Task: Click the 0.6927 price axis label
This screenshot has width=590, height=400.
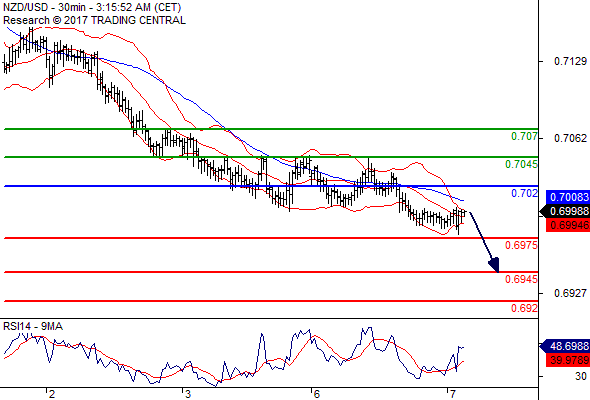Action: coord(570,293)
